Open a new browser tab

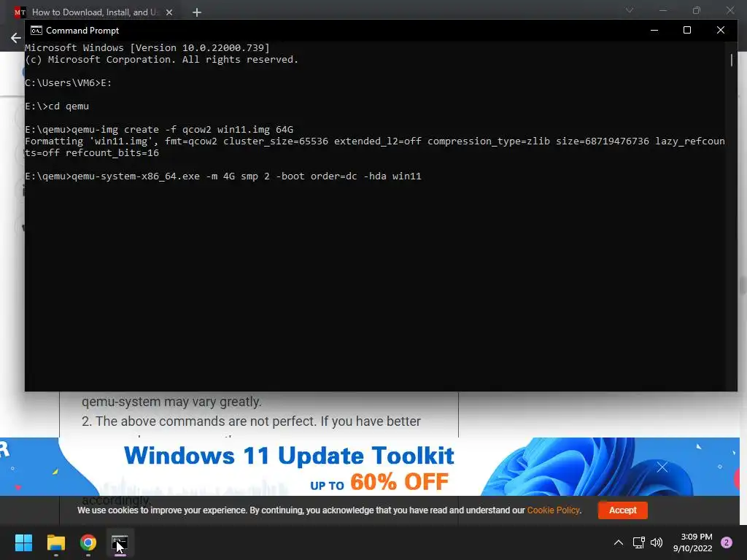[197, 12]
